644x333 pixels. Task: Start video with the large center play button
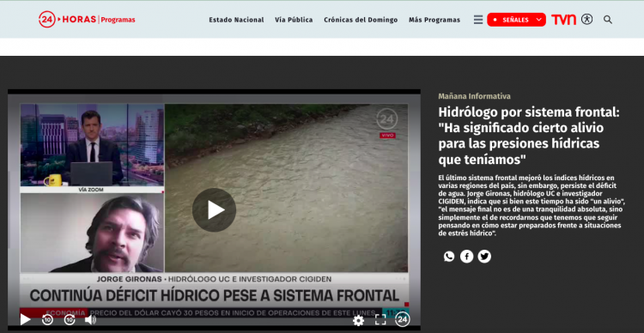click(x=214, y=209)
